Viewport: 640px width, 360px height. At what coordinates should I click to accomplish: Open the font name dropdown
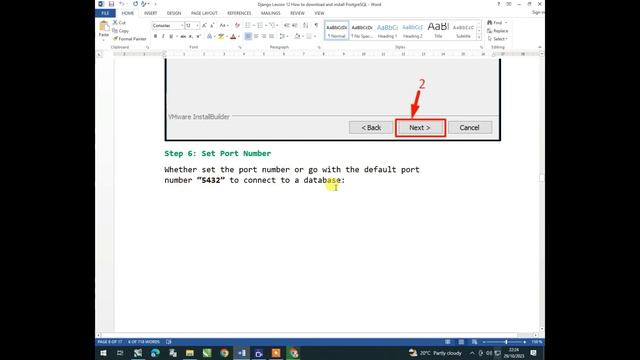pyautogui.click(x=182, y=25)
